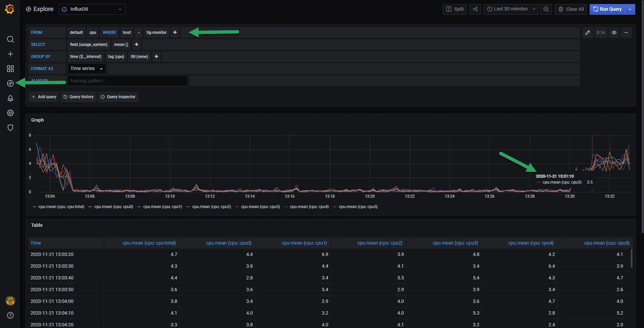Add WHERE condition plus after tig-monitor

[x=175, y=32]
